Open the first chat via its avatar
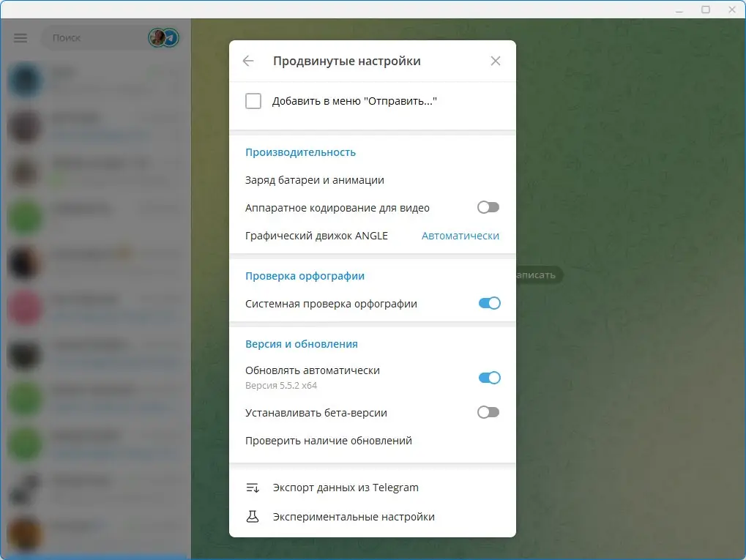This screenshot has width=746, height=560. (26, 78)
